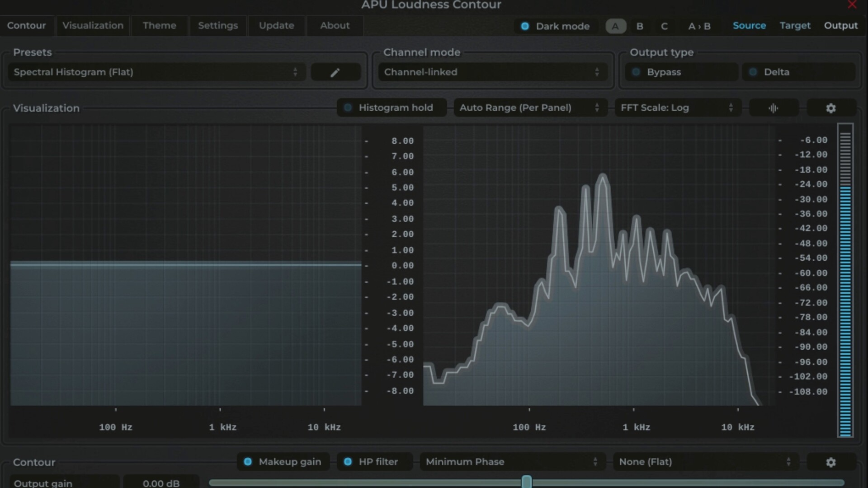Switch to the Visualization tab

click(x=93, y=26)
